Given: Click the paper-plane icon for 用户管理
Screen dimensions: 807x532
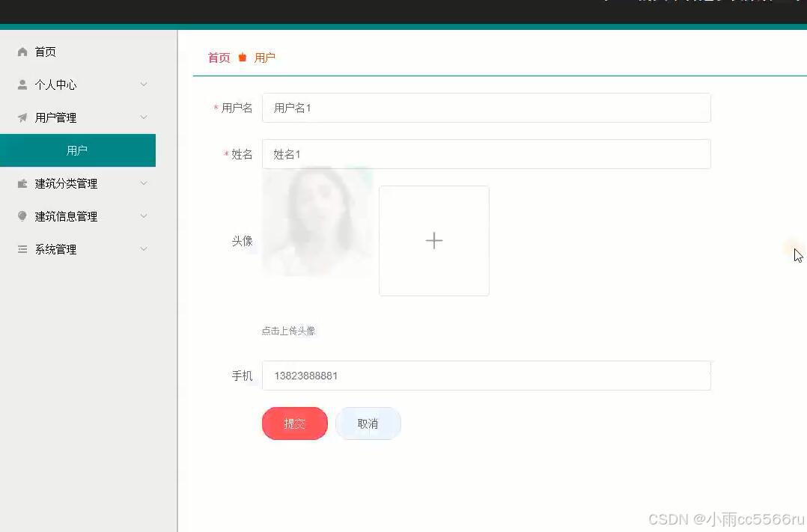Looking at the screenshot, I should pos(22,117).
